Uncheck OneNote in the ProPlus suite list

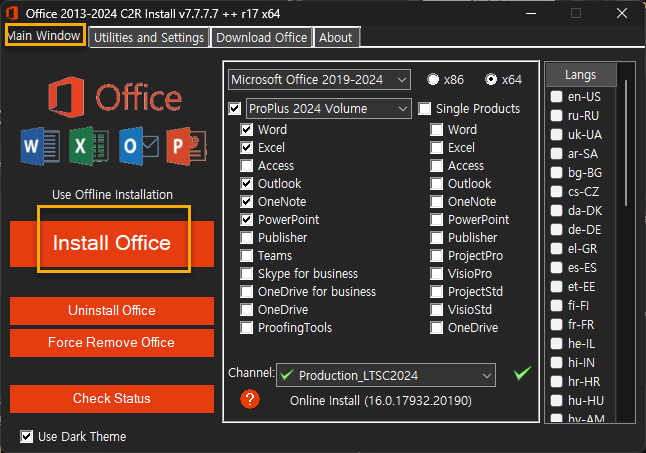246,202
